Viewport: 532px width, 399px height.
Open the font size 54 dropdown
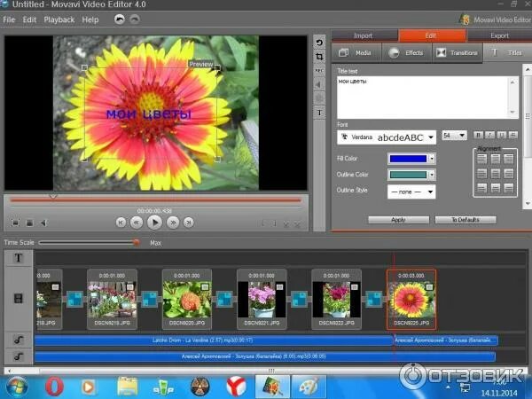point(454,136)
